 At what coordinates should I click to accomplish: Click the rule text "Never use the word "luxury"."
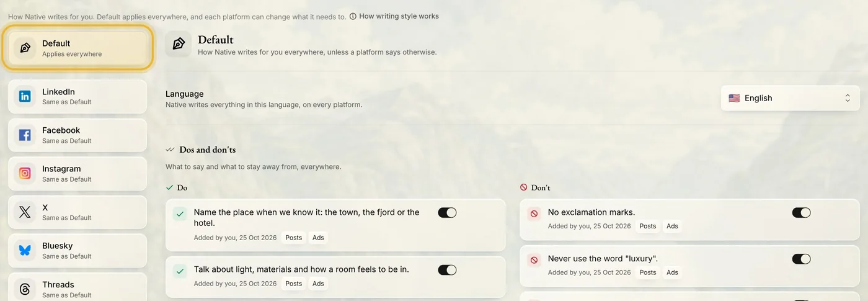tap(603, 259)
